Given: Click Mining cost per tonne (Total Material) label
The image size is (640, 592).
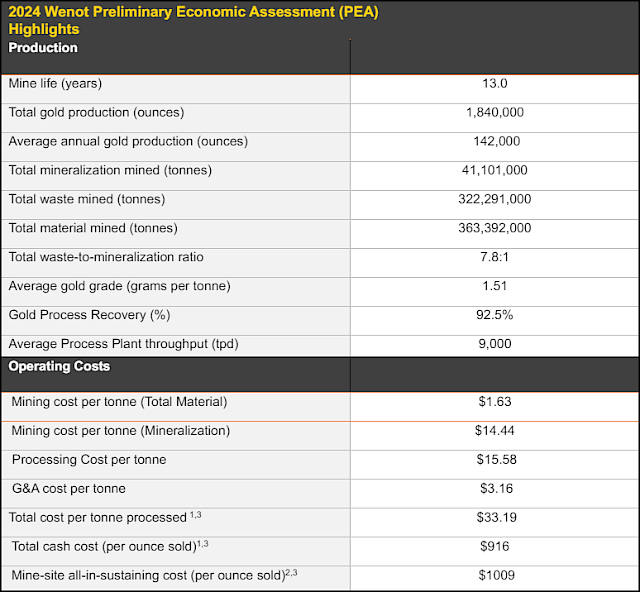Looking at the screenshot, I should coord(119,403).
